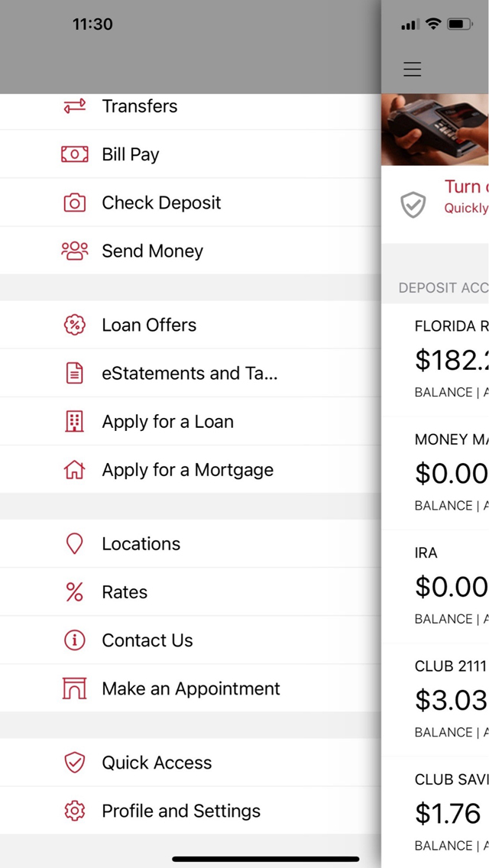Tap the Loan Offers percent badge icon

point(75,325)
